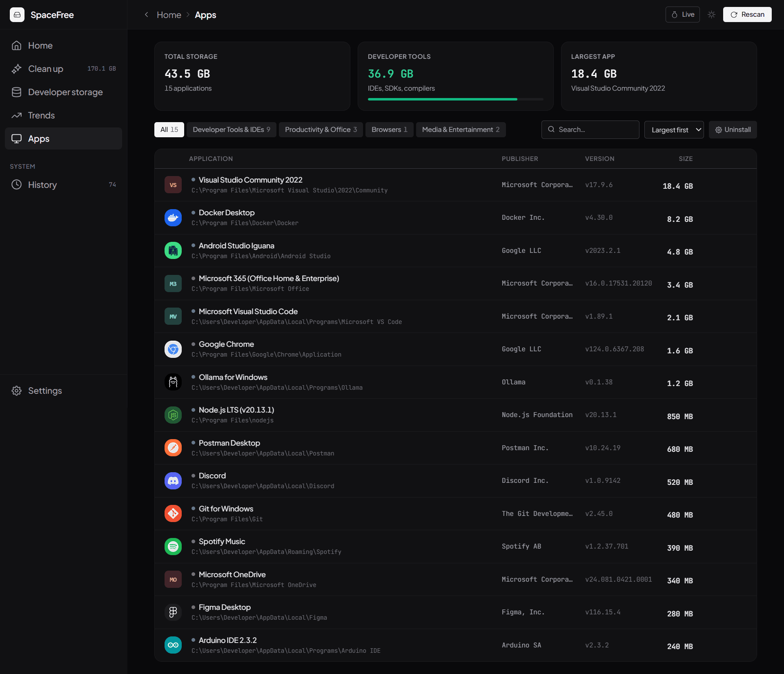Viewport: 784px width, 674px height.
Task: Select the Figma Desktop name
Action: point(225,607)
